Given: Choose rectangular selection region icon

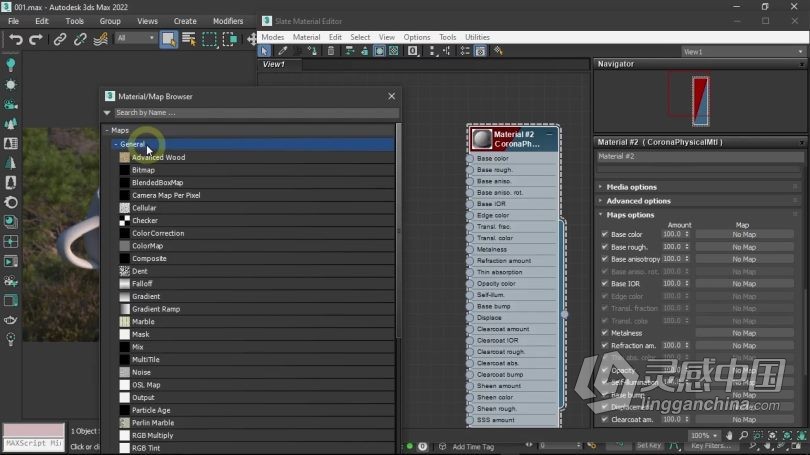Looking at the screenshot, I should click(x=209, y=39).
